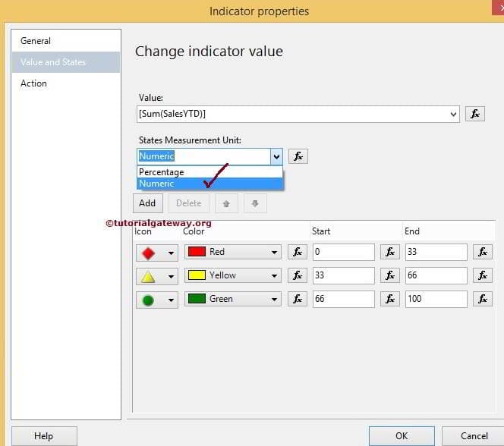Open Help for indicator properties
Image resolution: width=504 pixels, height=446 pixels.
coord(44,435)
